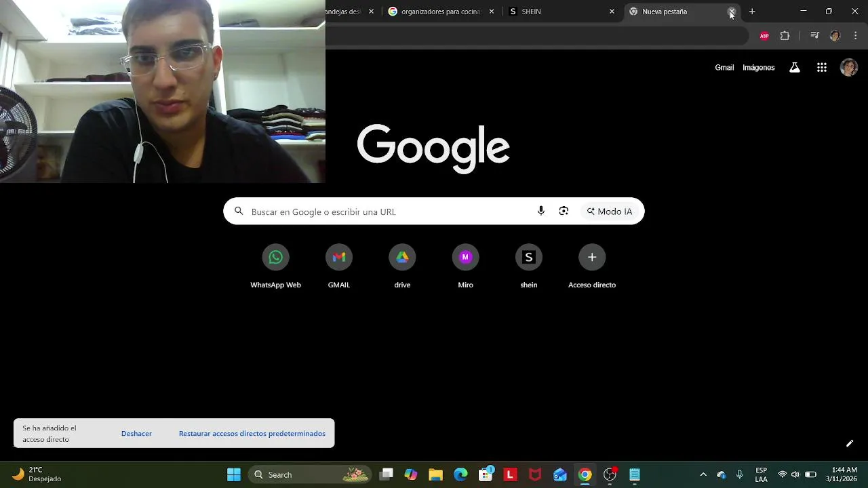Open the Imágenes link

(758, 68)
